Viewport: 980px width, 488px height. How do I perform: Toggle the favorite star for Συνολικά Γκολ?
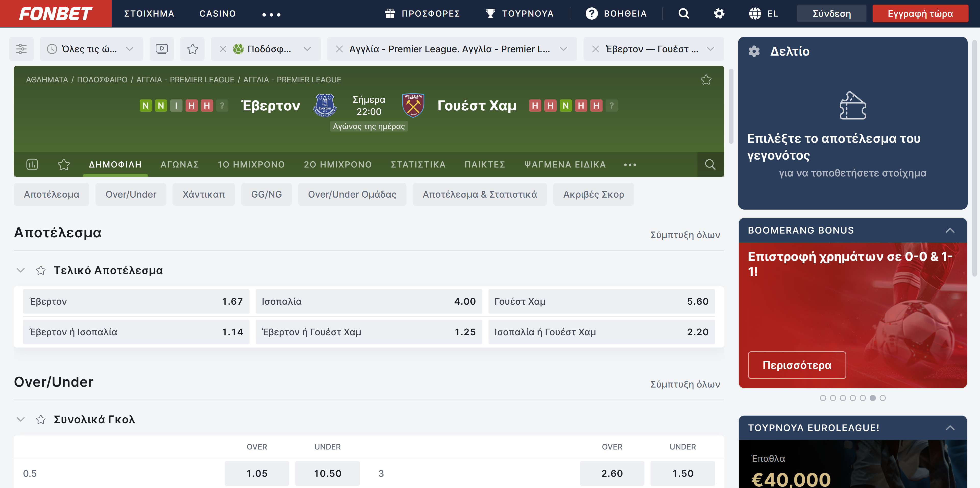click(x=41, y=419)
